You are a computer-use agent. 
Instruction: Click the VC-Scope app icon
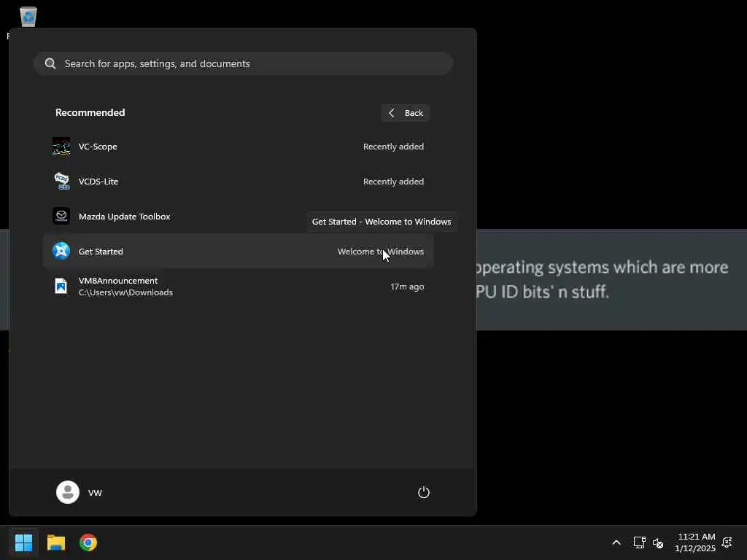(x=61, y=146)
